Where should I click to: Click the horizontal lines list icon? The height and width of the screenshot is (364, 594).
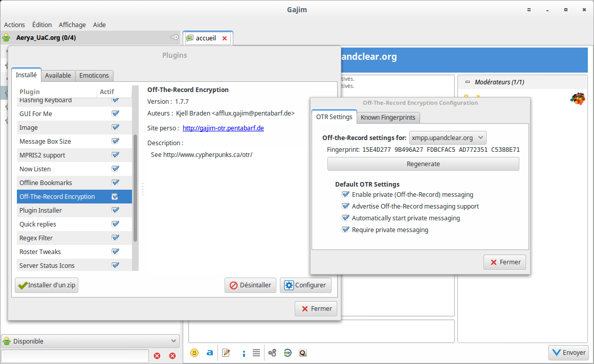point(256,353)
